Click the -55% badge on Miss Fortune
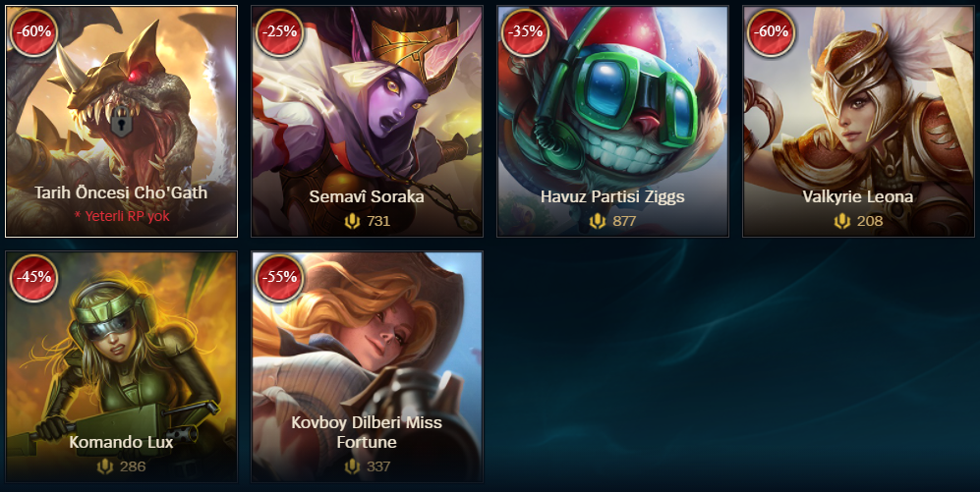Screen dimensions: 980x492 [x=279, y=278]
